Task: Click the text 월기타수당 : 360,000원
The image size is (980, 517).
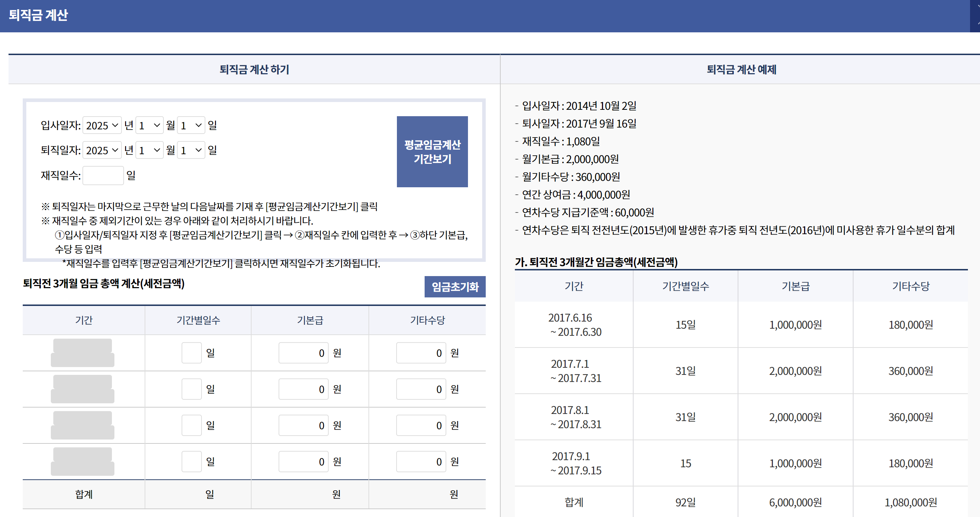Action: (571, 177)
